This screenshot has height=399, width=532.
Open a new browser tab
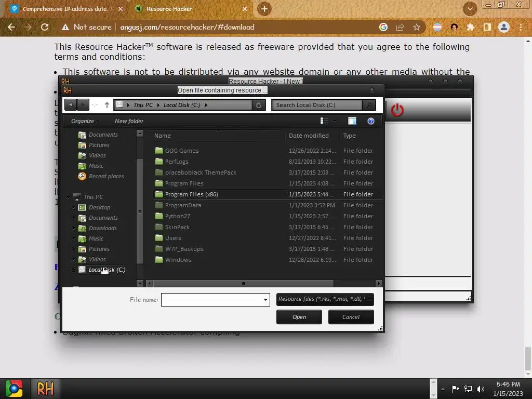264,9
